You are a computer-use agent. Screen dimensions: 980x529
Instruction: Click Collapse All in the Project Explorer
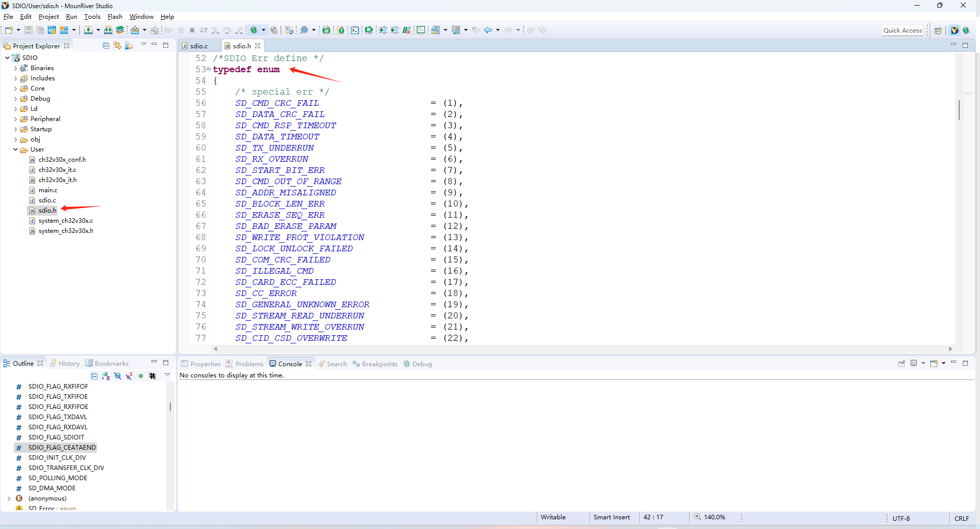pyautogui.click(x=106, y=45)
